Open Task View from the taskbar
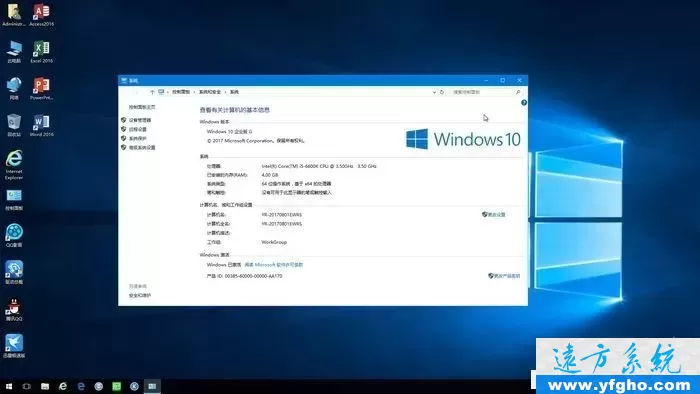Viewport: 700px width, 394px height. click(x=27, y=386)
